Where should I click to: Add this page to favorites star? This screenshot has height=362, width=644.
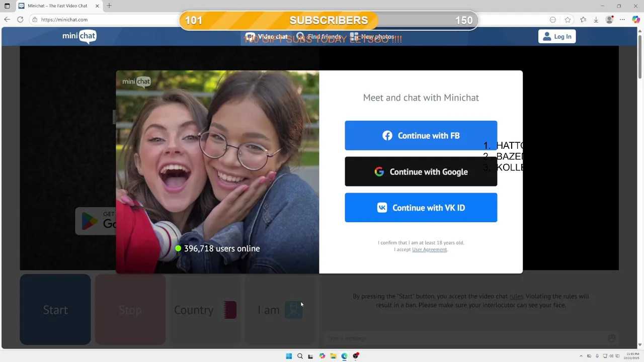point(568,20)
